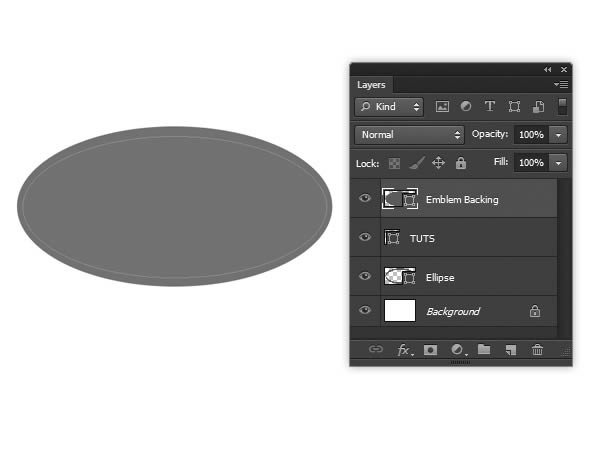The width and height of the screenshot is (600, 450).
Task: Add a layer style with fx icon
Action: point(405,350)
